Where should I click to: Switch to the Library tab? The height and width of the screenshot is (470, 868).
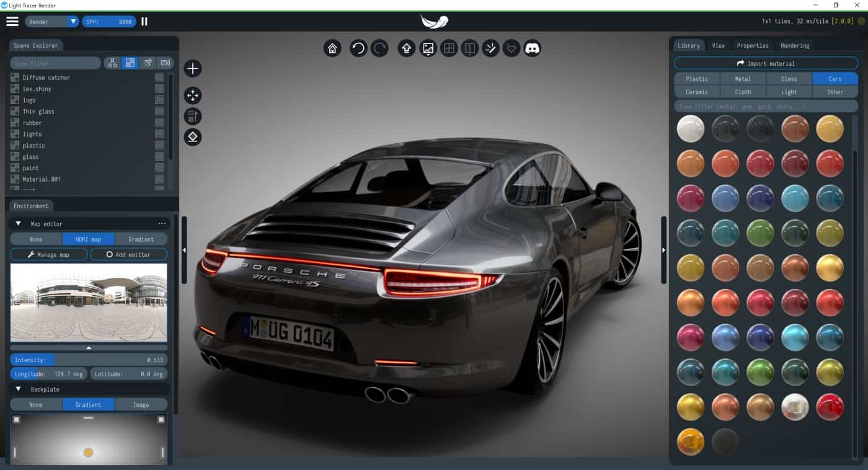(x=688, y=45)
